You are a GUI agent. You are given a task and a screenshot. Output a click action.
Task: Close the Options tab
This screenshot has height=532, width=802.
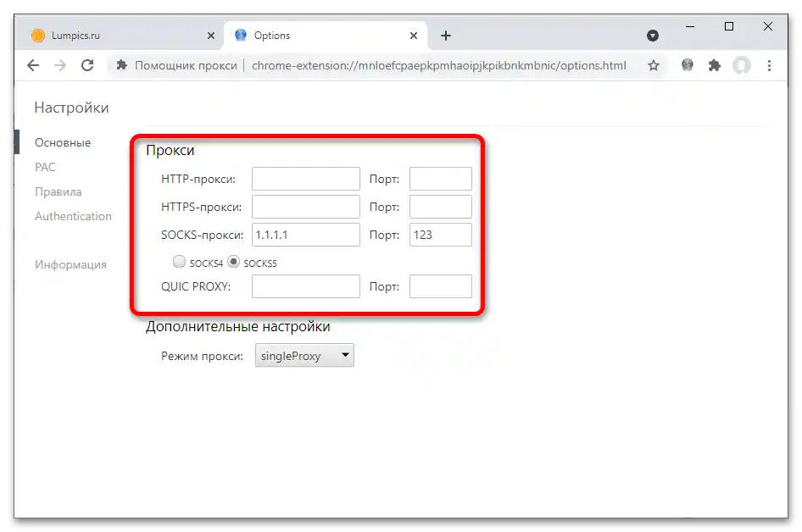point(414,36)
